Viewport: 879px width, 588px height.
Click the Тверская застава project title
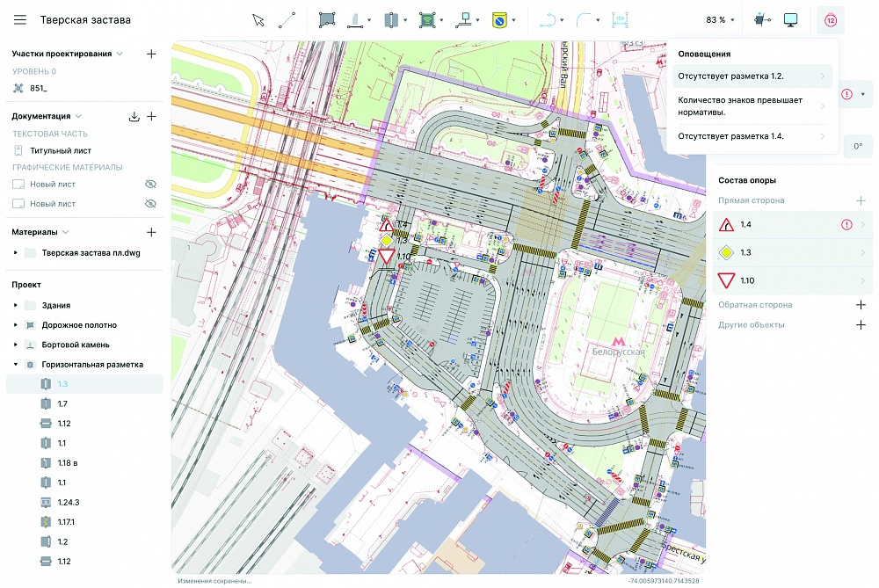[x=86, y=20]
